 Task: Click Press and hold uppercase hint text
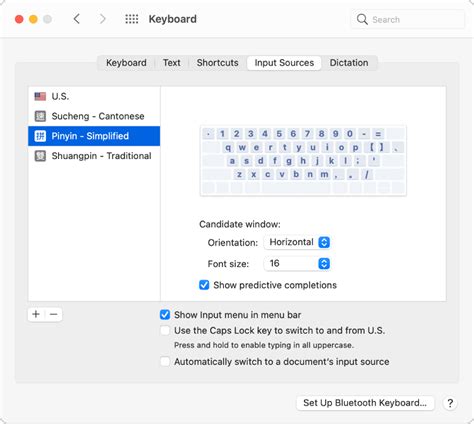(x=264, y=345)
